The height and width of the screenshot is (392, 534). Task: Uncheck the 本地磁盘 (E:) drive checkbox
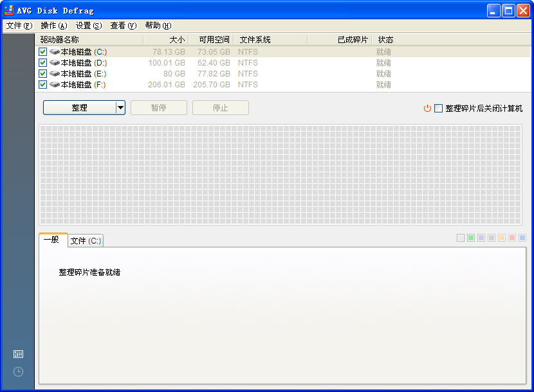(x=42, y=73)
